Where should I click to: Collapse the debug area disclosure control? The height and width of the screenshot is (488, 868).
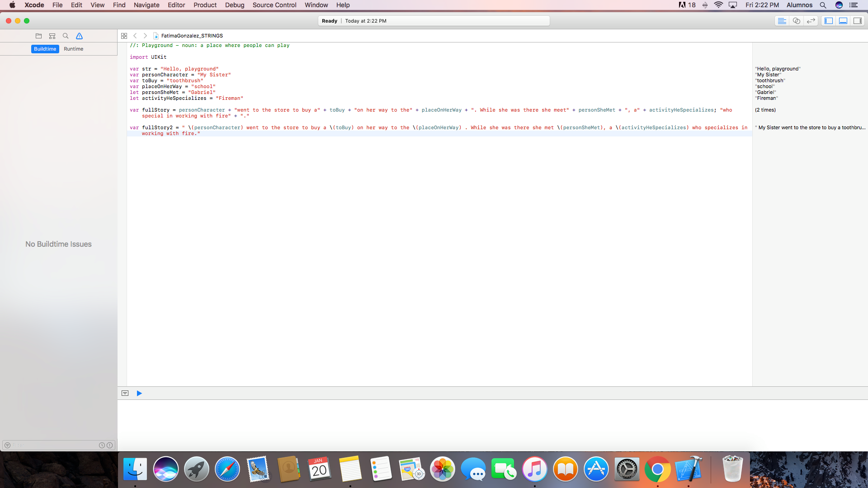[125, 393]
